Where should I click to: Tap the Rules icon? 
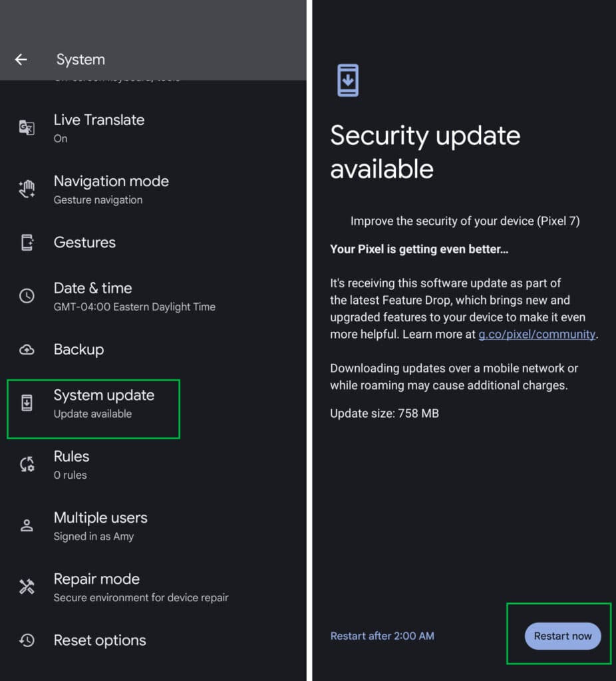(27, 464)
